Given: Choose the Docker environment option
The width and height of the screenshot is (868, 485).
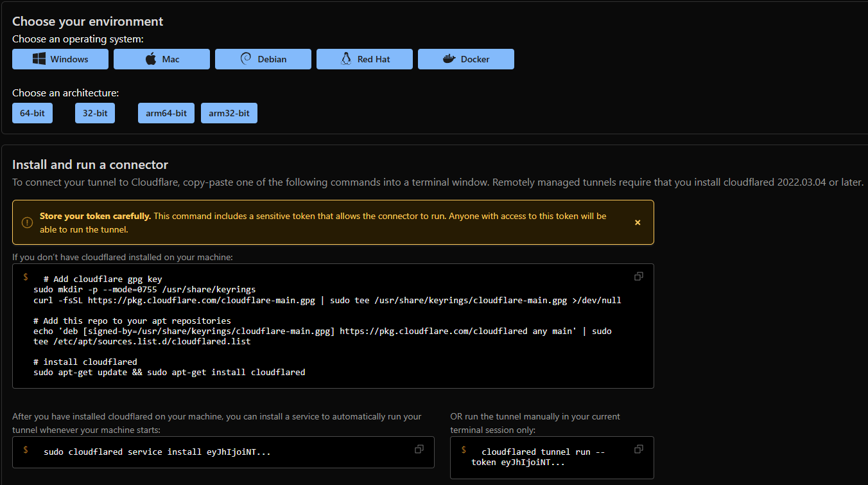Looking at the screenshot, I should tap(466, 59).
